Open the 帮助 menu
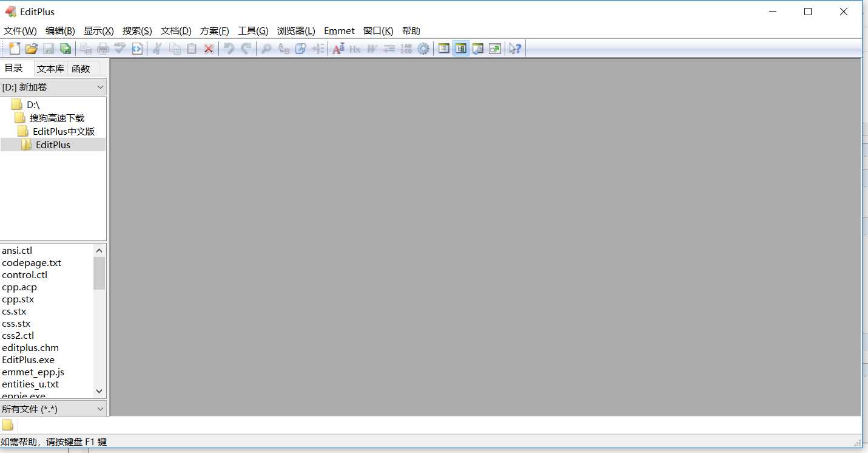868x453 pixels. click(411, 31)
